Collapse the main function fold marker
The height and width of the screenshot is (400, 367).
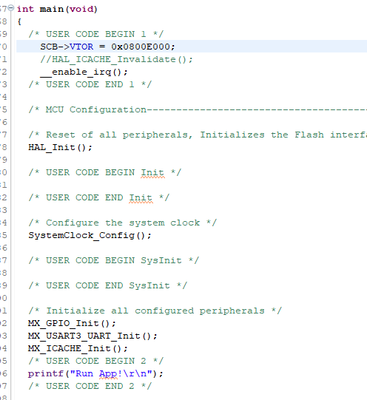(x=11, y=8)
